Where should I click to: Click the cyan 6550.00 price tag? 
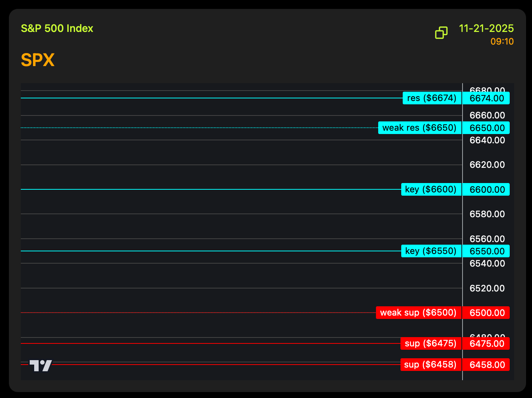tap(486, 251)
